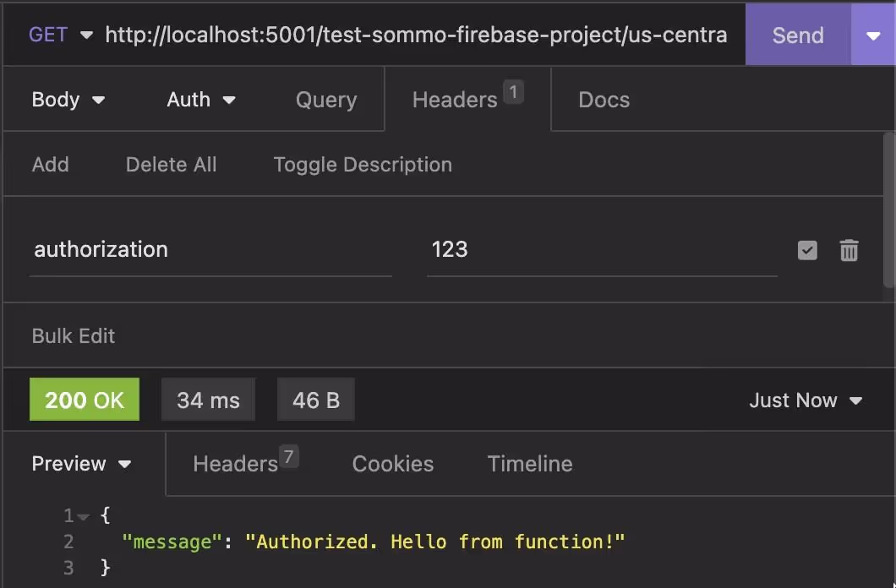This screenshot has height=588, width=896.
Task: Expand the Auth type dropdown
Action: click(201, 100)
